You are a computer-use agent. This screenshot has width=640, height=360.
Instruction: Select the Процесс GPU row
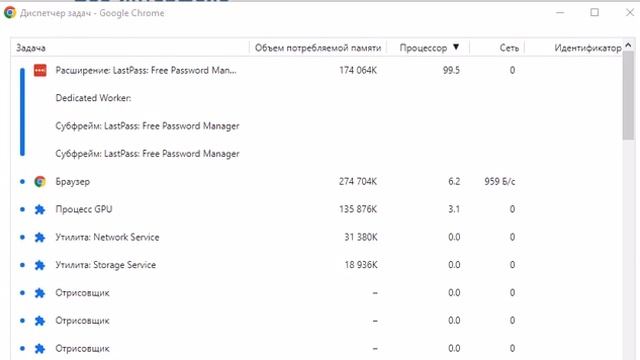[317, 209]
